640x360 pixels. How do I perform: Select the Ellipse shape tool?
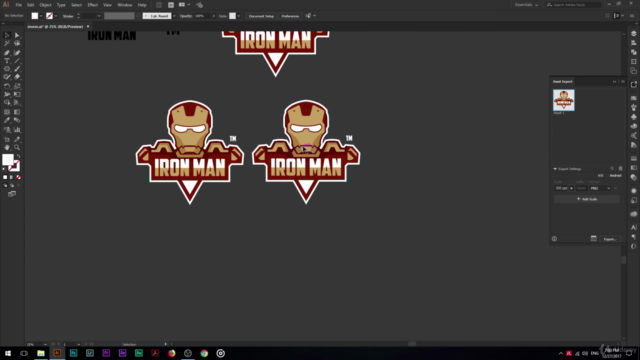[7, 69]
